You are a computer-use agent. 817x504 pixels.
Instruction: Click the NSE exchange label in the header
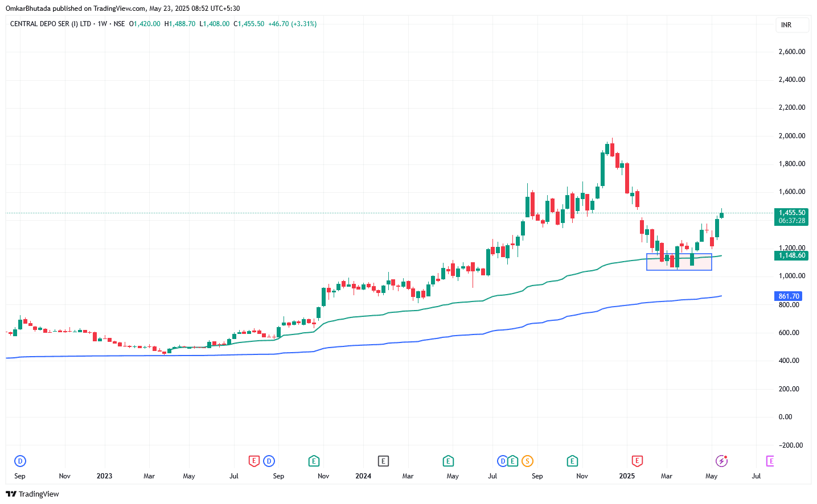[x=119, y=24]
